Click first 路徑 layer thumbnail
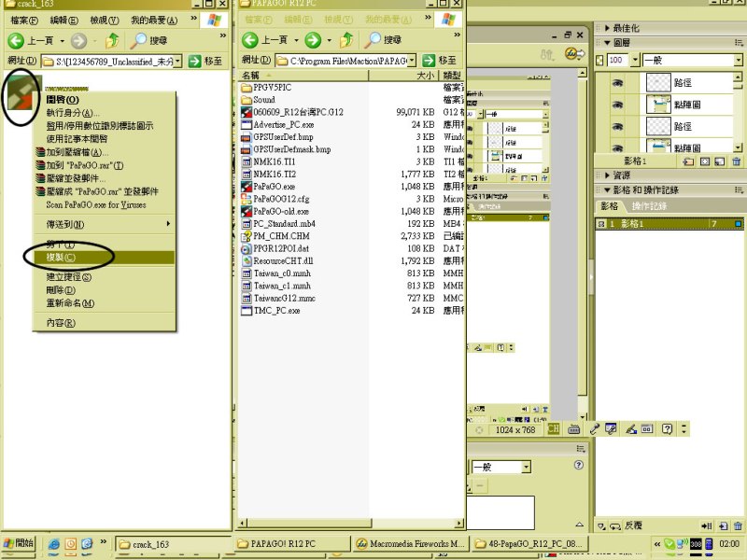The width and height of the screenshot is (747, 560). [658, 83]
